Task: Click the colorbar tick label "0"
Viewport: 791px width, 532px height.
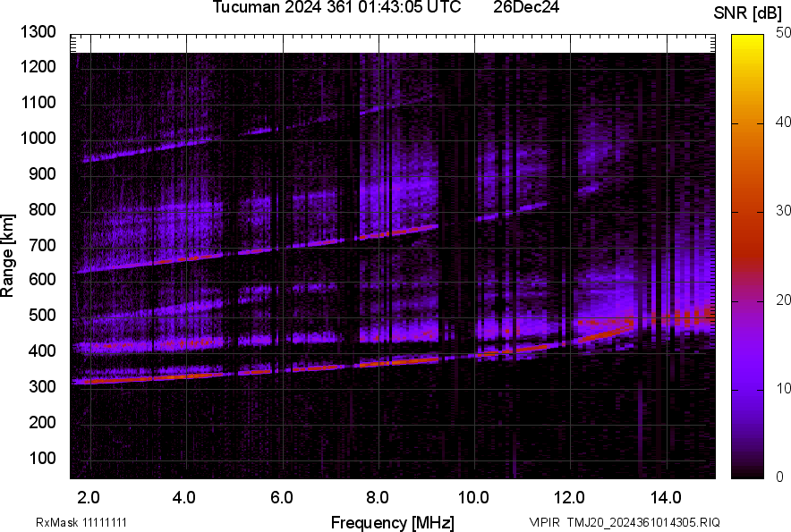Action: click(780, 477)
